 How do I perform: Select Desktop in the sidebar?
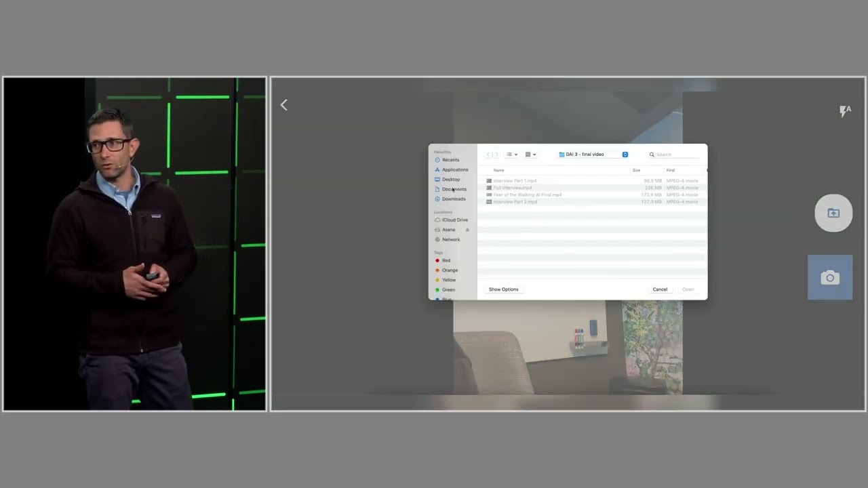447,180
